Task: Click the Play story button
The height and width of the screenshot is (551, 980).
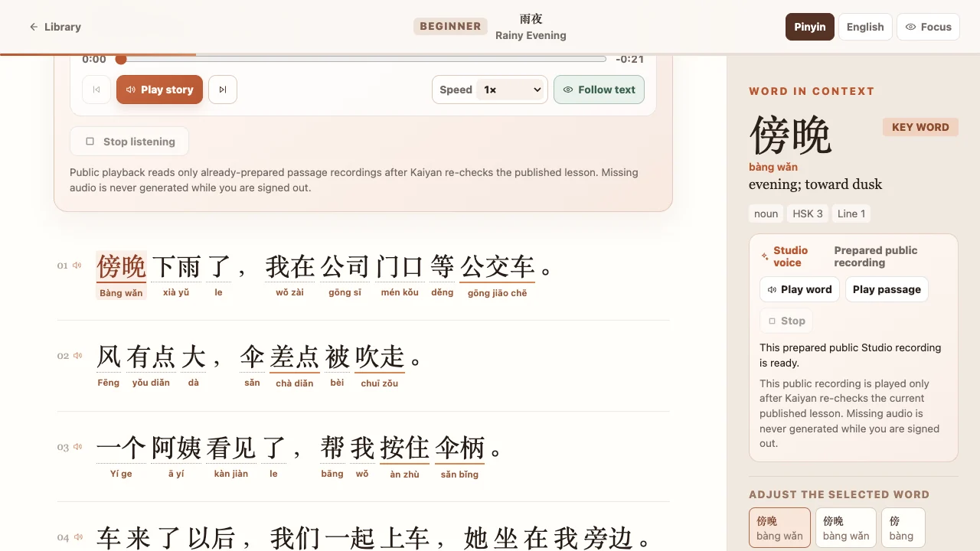Action: (x=159, y=90)
